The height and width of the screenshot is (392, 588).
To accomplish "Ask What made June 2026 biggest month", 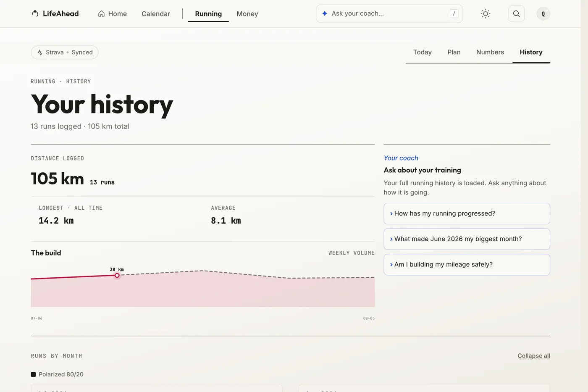I will pos(467,239).
